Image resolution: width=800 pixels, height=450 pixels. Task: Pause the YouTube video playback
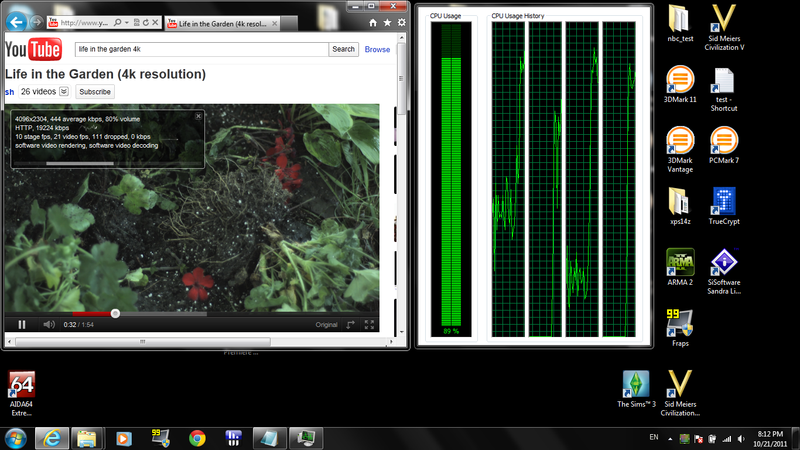coord(21,324)
